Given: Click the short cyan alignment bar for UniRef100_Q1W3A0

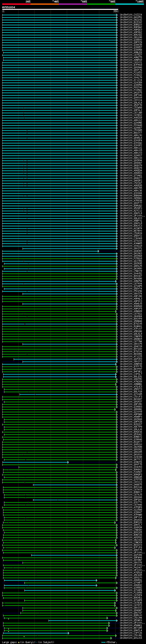Looking at the screenshot, I should [51, 251].
